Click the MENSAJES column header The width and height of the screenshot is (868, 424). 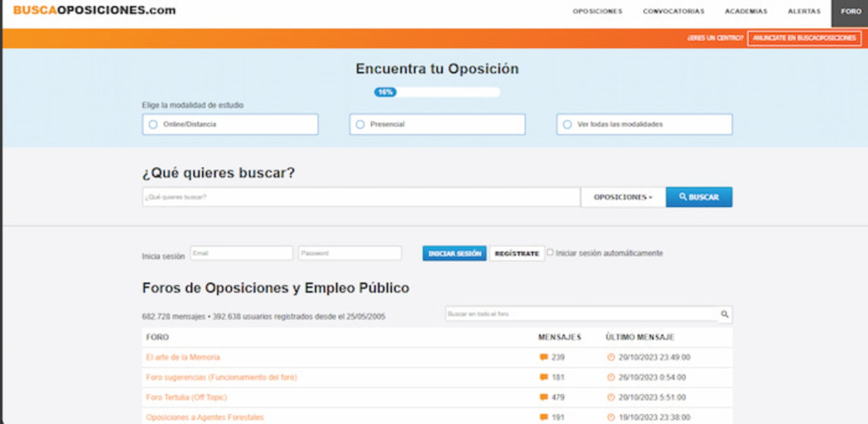(x=560, y=337)
